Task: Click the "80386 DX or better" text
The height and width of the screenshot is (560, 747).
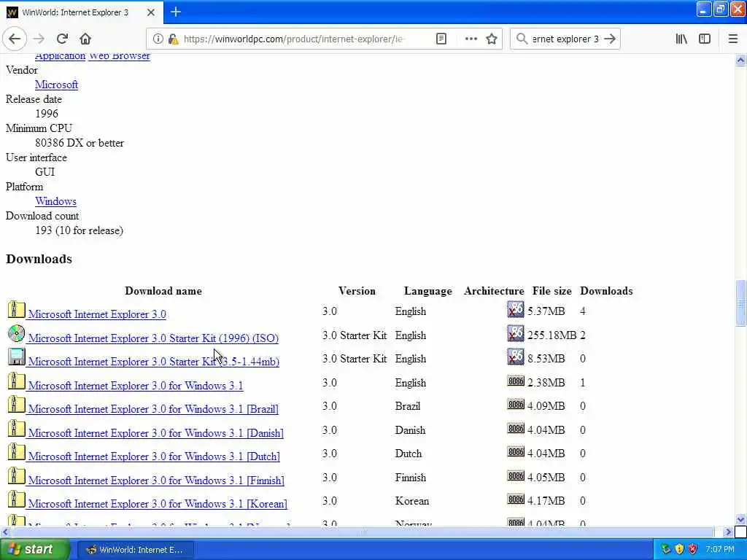Action: 80,143
